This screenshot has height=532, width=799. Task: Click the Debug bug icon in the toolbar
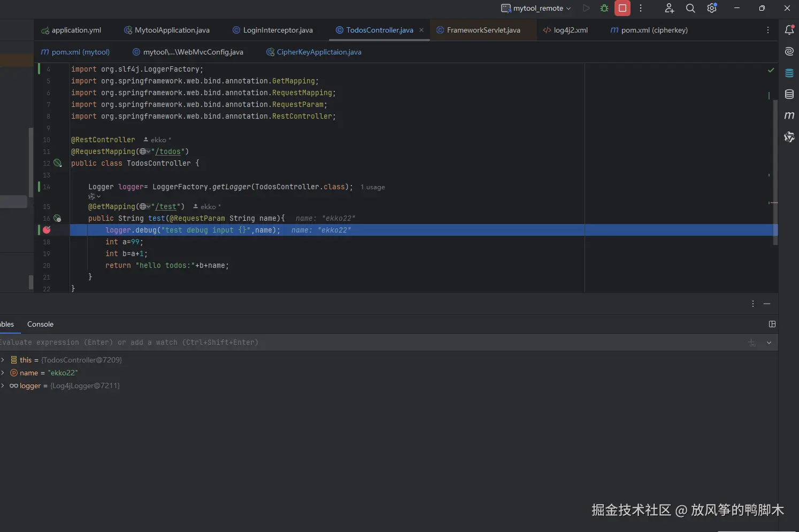pos(604,8)
